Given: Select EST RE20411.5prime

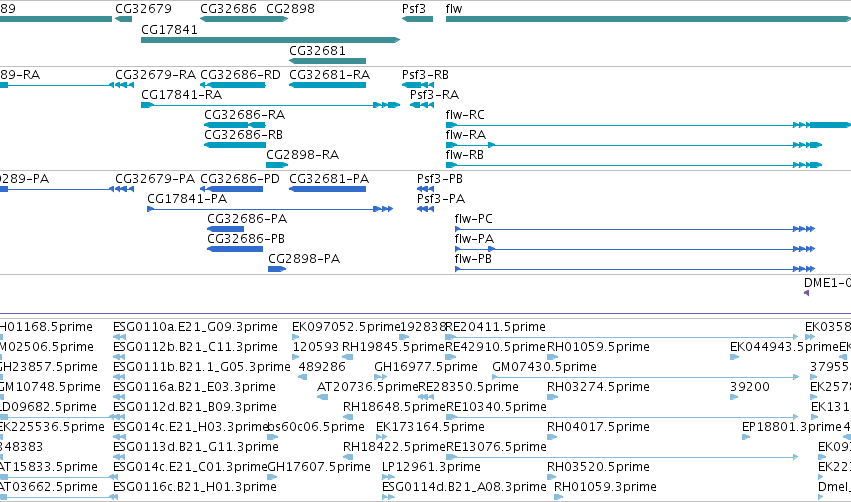Looking at the screenshot, I should (x=496, y=327).
